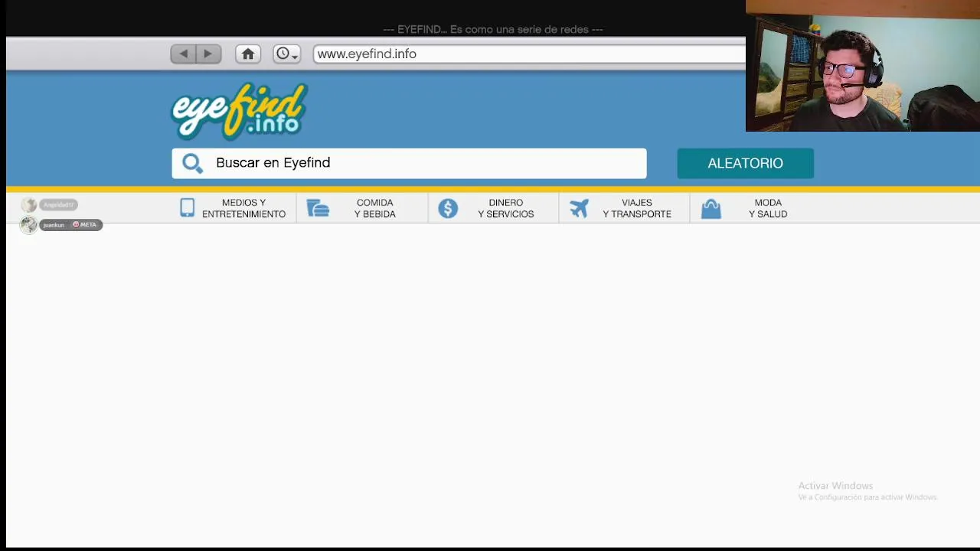Focus the Buscar en Eyefind search field
Image resolution: width=980 pixels, height=551 pixels.
click(409, 163)
